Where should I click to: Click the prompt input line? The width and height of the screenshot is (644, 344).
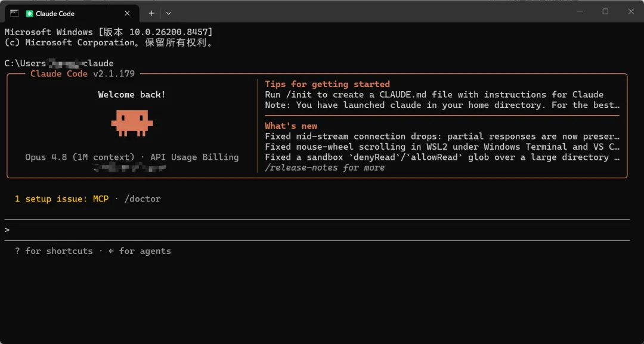click(317, 230)
